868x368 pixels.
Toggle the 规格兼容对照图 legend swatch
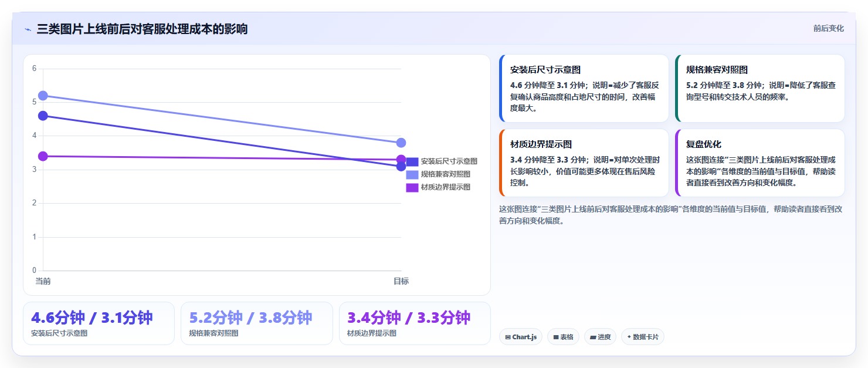(x=412, y=174)
